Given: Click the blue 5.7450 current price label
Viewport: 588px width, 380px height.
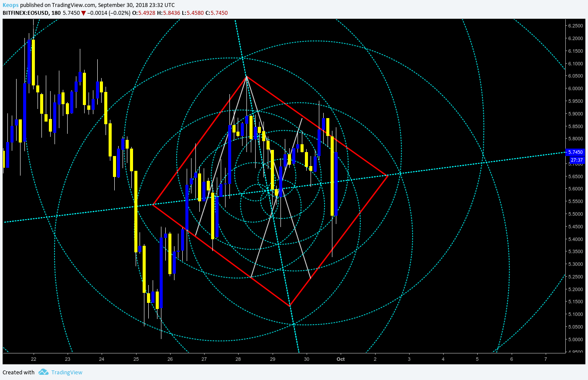Looking at the screenshot, I should (576, 152).
